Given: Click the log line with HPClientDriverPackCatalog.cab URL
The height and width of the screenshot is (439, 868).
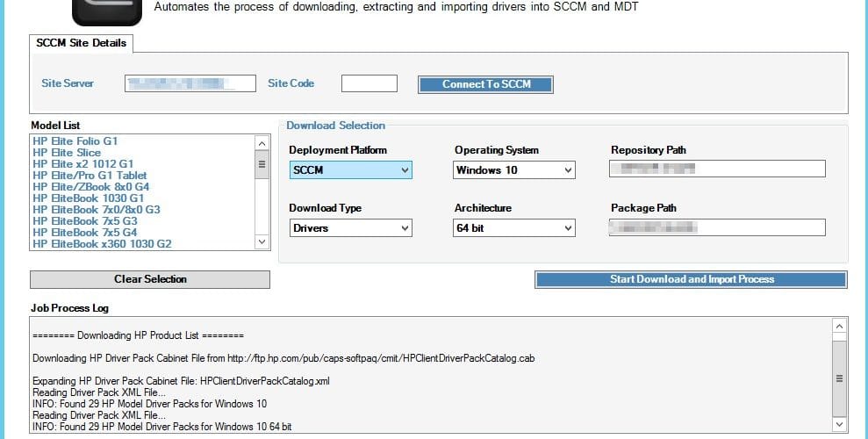Looking at the screenshot, I should (x=283, y=358).
